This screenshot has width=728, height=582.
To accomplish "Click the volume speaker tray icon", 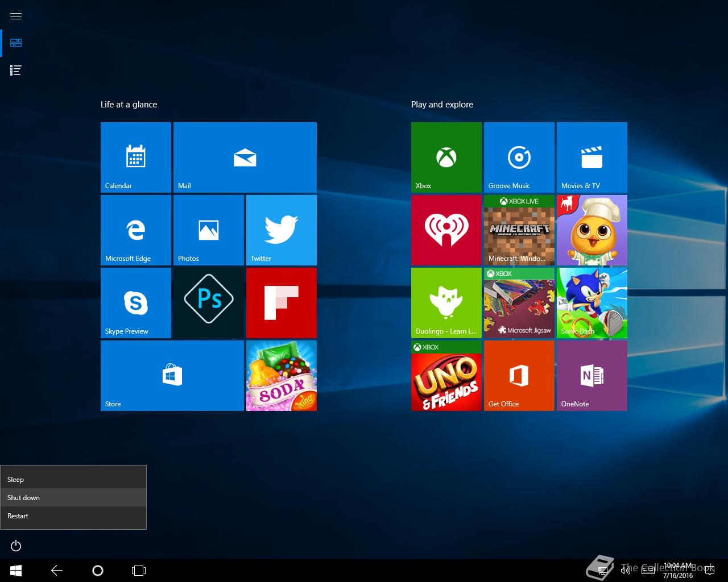I will click(626, 571).
